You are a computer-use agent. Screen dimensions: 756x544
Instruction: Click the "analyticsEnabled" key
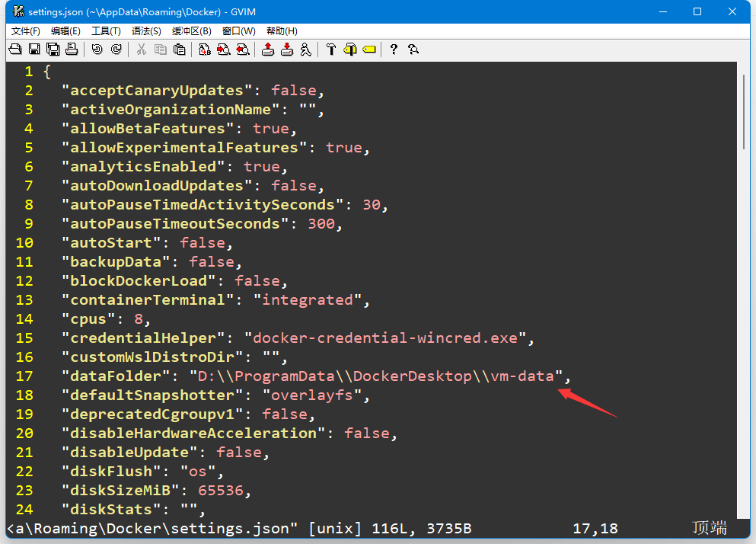pyautogui.click(x=143, y=167)
